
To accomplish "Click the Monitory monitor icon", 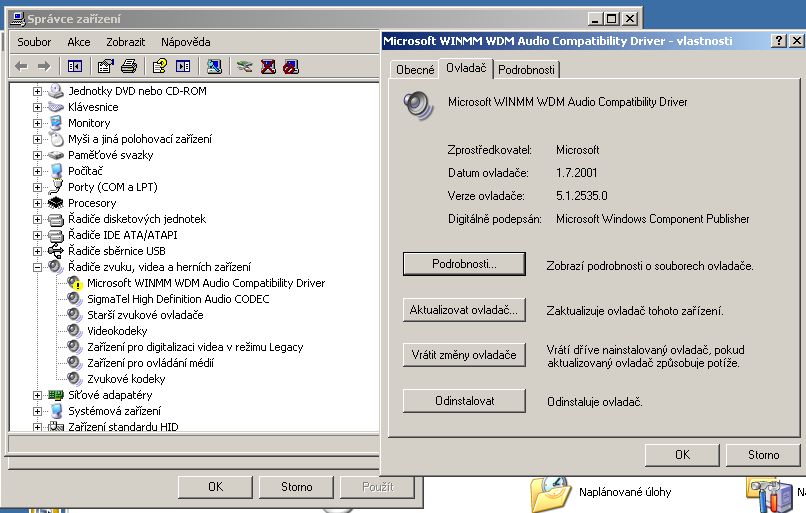I will pyautogui.click(x=56, y=123).
